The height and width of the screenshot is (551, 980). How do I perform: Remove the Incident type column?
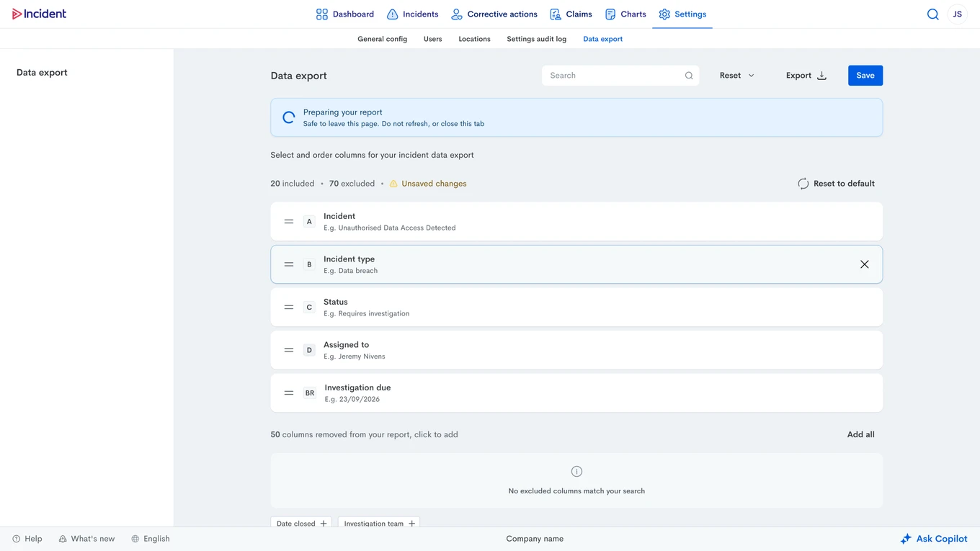(864, 264)
